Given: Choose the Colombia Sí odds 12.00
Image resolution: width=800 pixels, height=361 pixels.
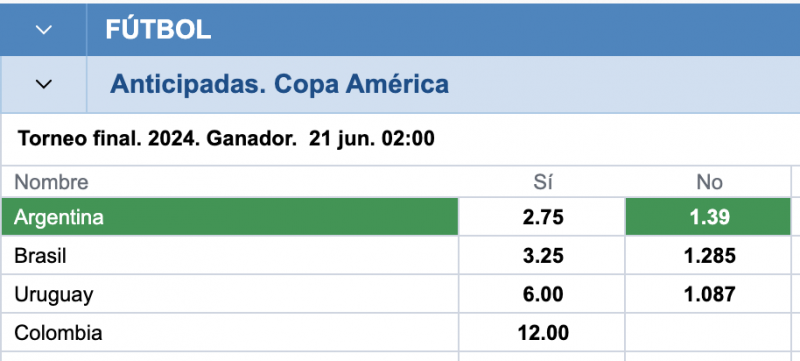Looking at the screenshot, I should tap(542, 332).
